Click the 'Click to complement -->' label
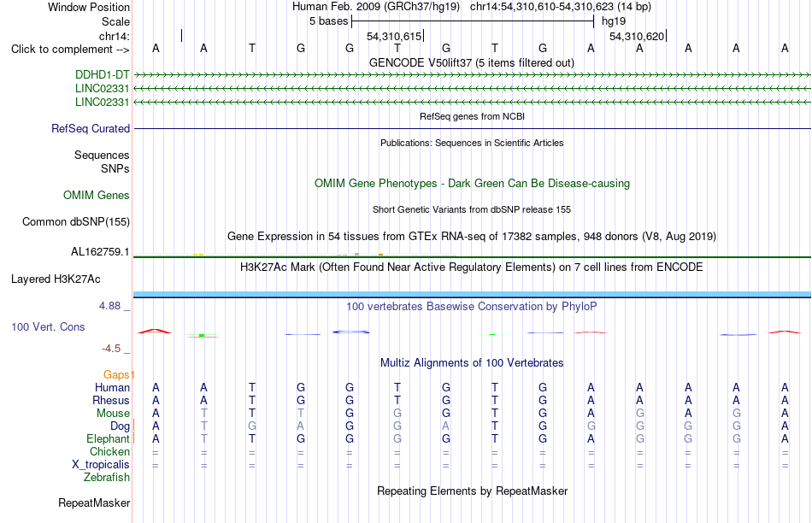This screenshot has width=812, height=523. [x=70, y=50]
